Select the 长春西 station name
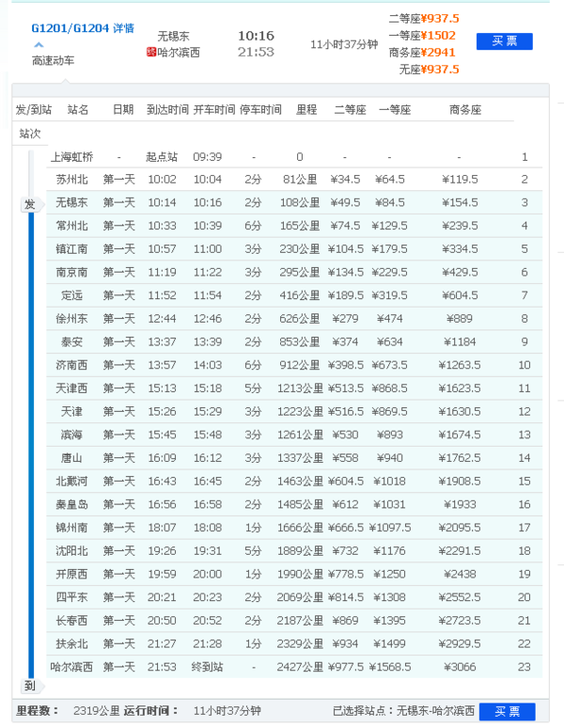Viewport: 564px width, 728px height. click(71, 620)
